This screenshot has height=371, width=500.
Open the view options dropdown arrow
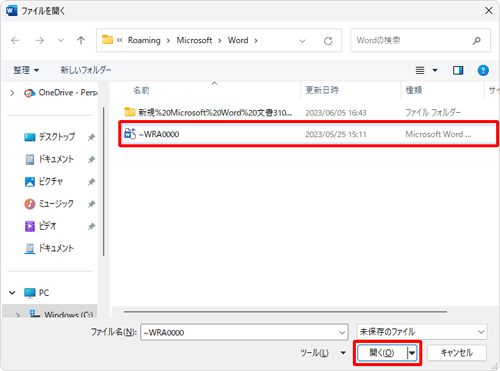pos(435,70)
